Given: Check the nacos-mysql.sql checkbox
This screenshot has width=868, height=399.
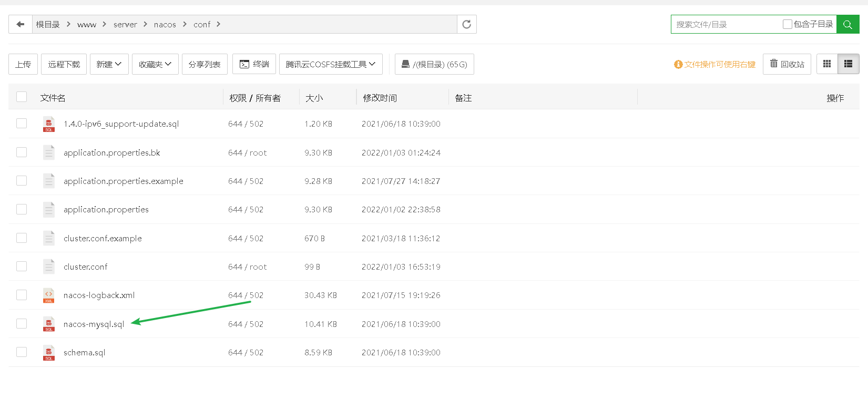Looking at the screenshot, I should click(x=22, y=323).
